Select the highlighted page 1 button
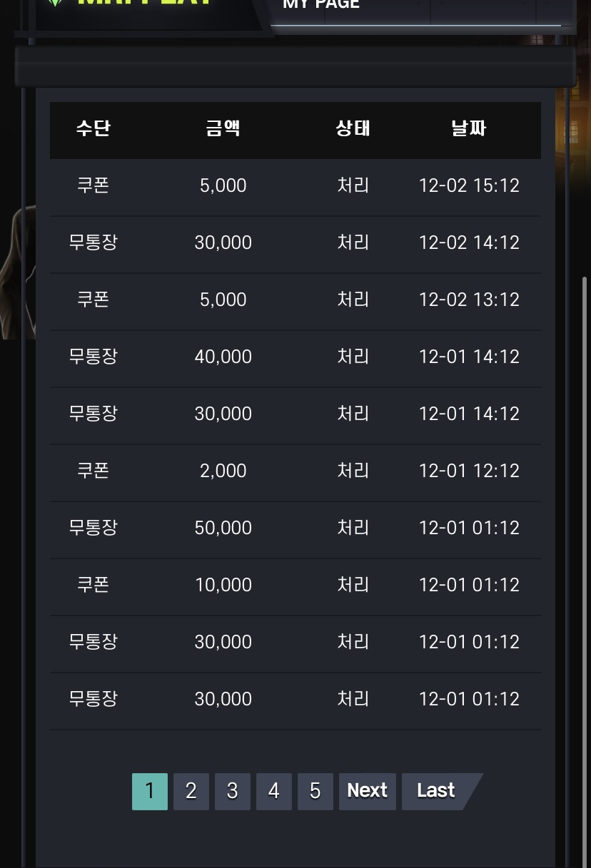Viewport: 591px width, 868px height. point(150,791)
